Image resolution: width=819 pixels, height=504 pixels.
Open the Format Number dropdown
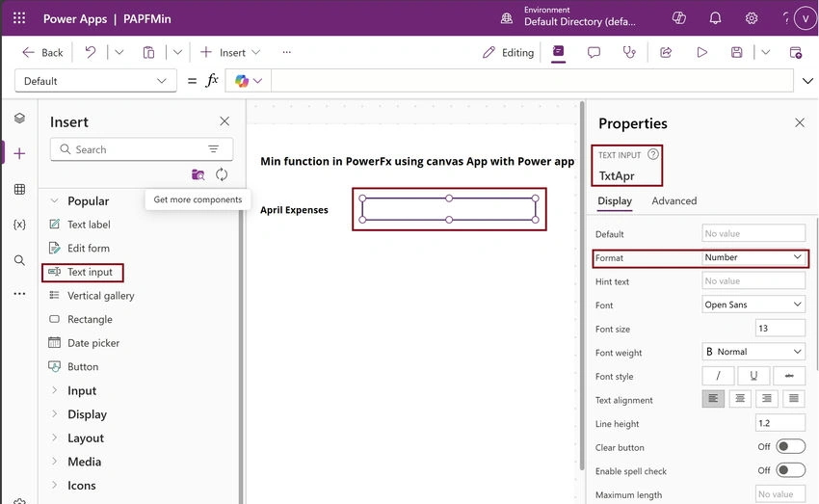tap(753, 257)
